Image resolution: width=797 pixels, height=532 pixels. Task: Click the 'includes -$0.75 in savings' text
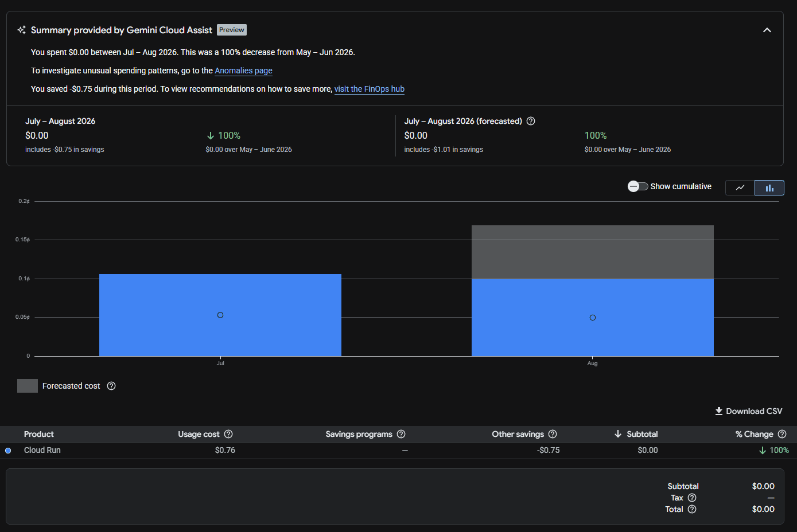click(x=65, y=150)
